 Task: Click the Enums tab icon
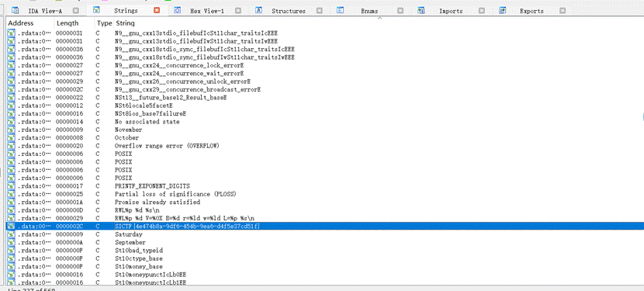click(x=340, y=11)
